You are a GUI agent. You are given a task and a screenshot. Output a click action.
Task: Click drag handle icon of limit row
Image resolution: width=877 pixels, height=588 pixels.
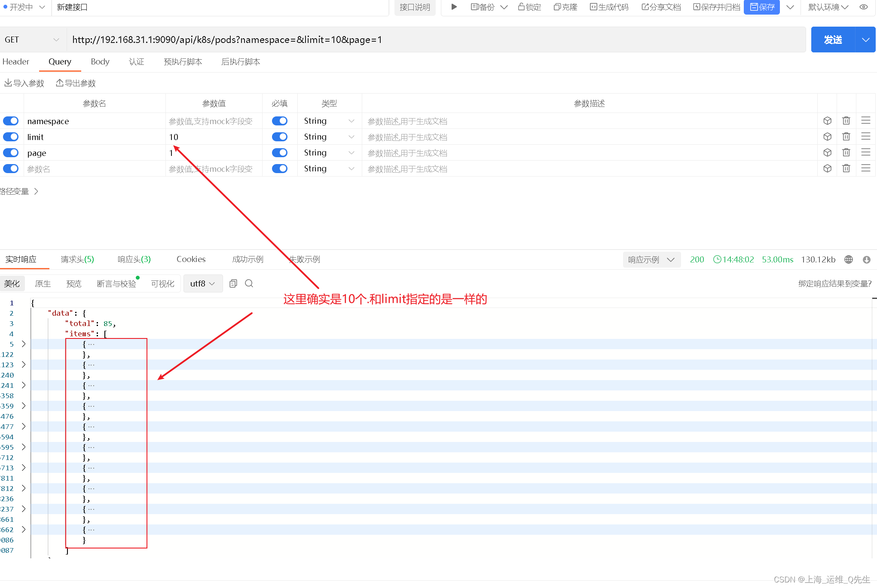tap(866, 137)
